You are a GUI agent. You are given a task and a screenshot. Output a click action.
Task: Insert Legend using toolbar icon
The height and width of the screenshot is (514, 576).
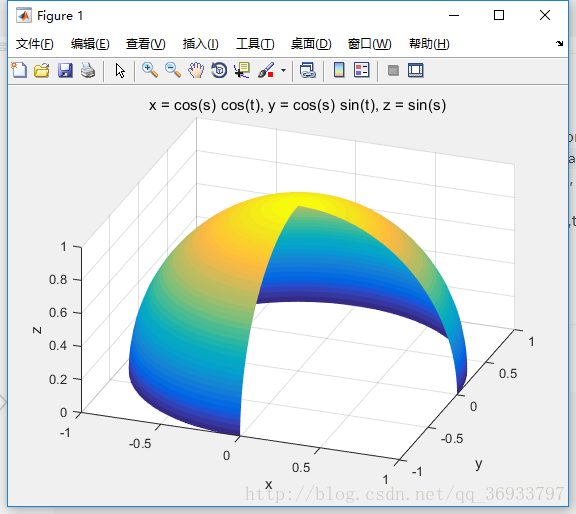[x=361, y=70]
